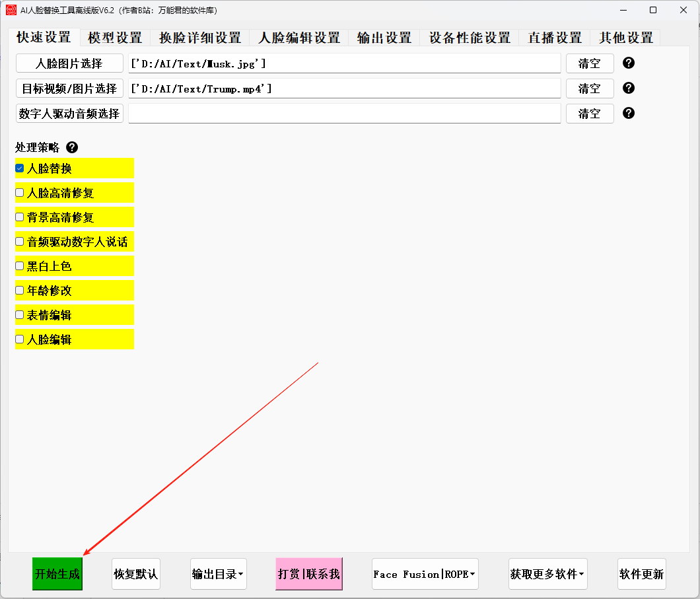Click help icon beside face image row
The height and width of the screenshot is (599, 700).
(629, 63)
